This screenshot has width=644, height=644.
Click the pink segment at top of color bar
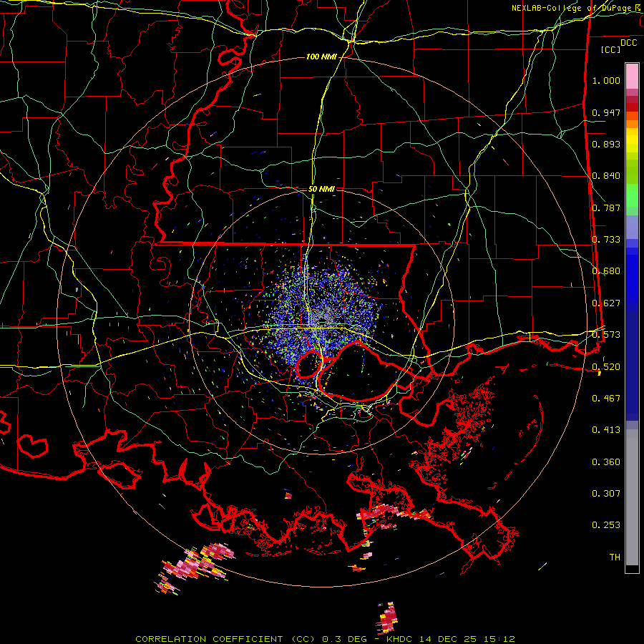click(632, 77)
